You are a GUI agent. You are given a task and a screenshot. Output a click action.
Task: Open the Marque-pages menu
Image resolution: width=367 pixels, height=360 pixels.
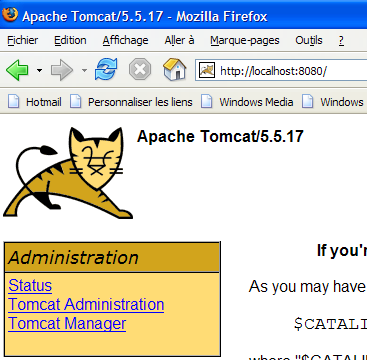click(245, 40)
